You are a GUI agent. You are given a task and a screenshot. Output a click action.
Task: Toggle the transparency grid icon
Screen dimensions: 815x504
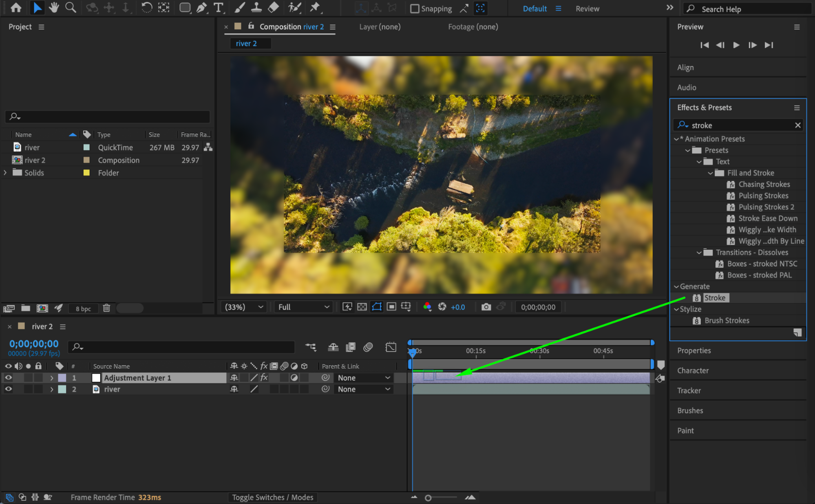(x=362, y=307)
